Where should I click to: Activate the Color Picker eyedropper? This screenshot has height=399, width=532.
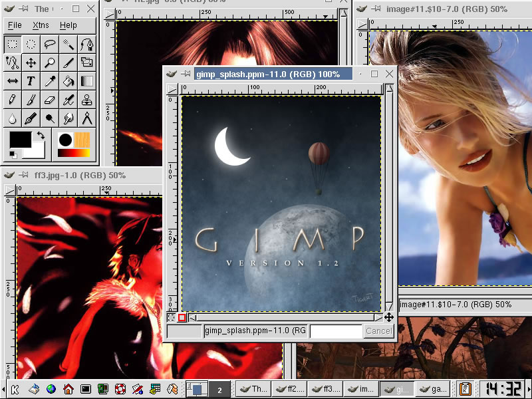49,81
